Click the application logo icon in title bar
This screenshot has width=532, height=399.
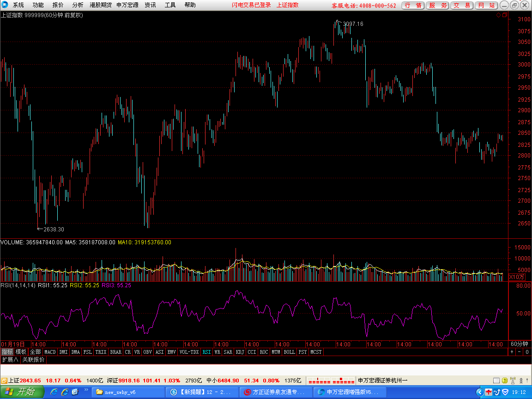tap(5, 5)
